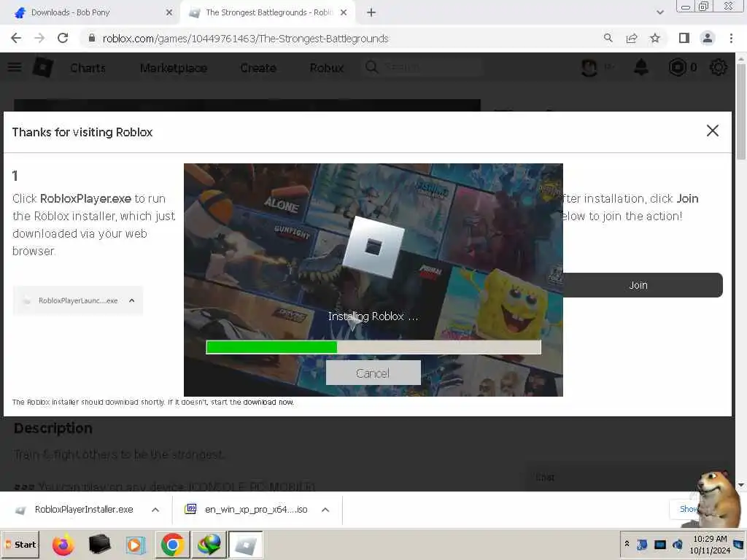Click the Roblox search field
Image resolution: width=747 pixels, height=560 pixels.
tap(424, 67)
